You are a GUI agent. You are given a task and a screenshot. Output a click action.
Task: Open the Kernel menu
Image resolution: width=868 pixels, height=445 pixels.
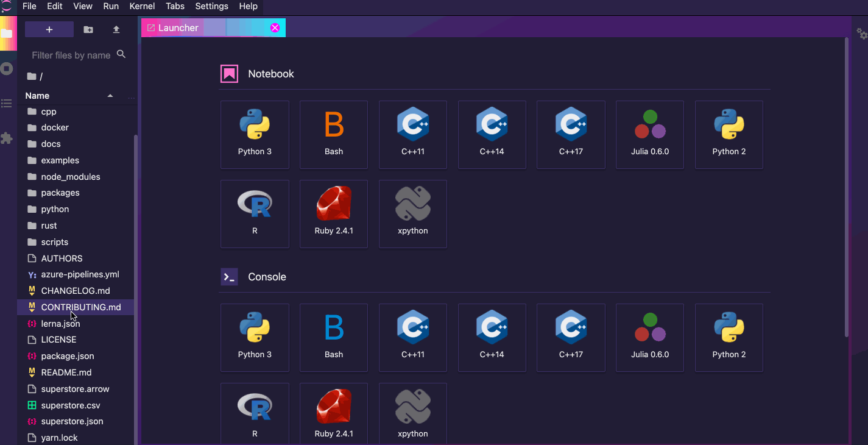(x=142, y=6)
